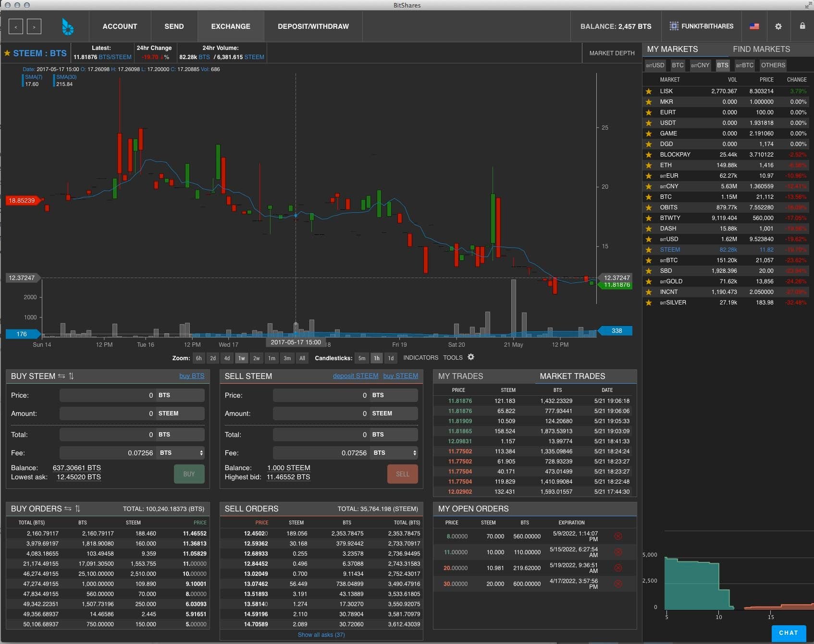Click the swap arrows icon in BUY STEEM header
The height and width of the screenshot is (644, 814).
coord(62,376)
